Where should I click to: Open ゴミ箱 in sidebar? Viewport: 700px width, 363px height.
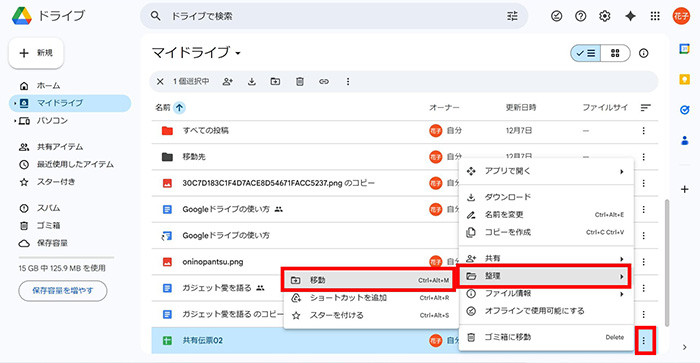click(70, 225)
